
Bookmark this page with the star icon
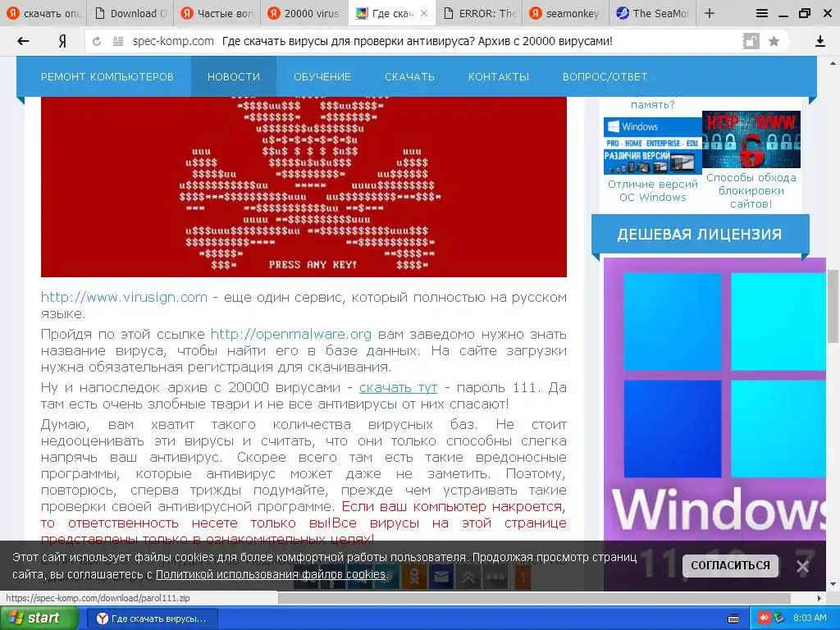pos(774,41)
